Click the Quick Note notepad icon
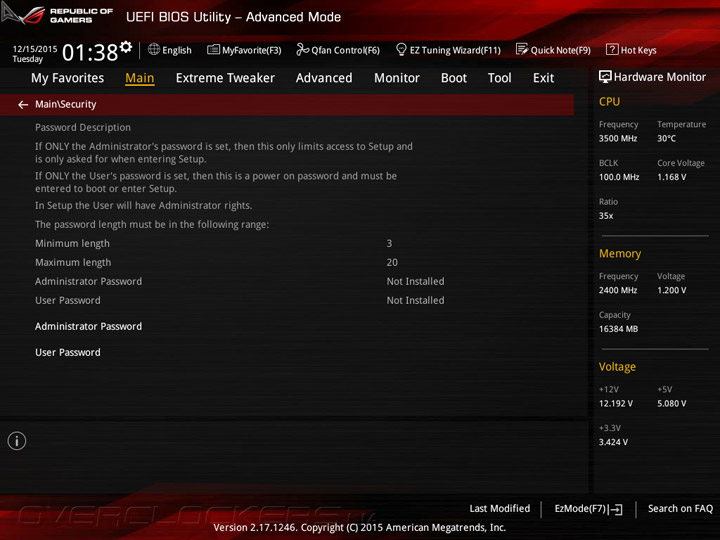This screenshot has height=540, width=720. pos(522,49)
